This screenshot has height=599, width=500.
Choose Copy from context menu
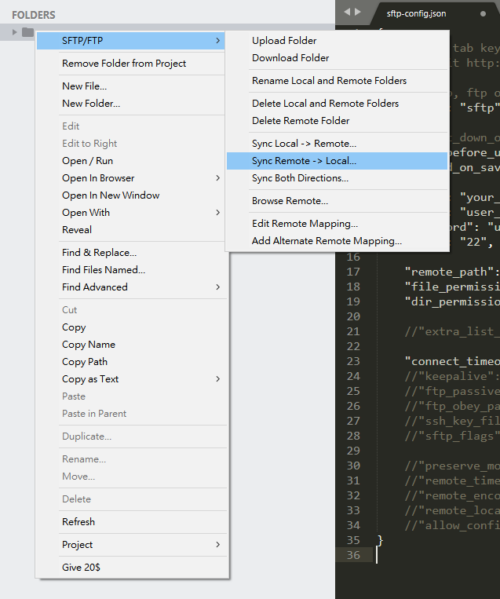click(132, 327)
